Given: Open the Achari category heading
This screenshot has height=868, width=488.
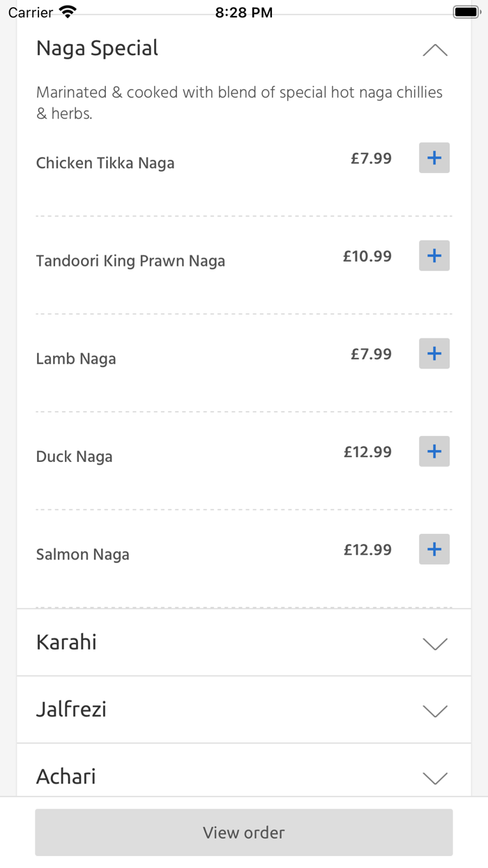Looking at the screenshot, I should tap(66, 777).
